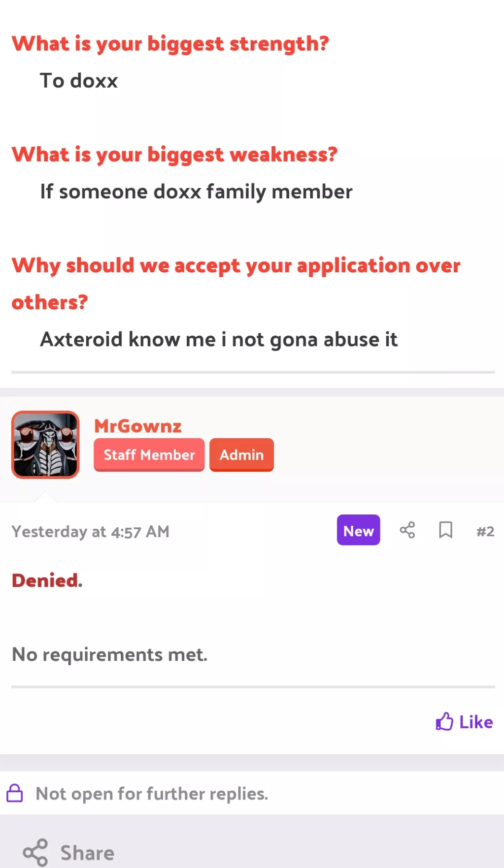Open MrGownz's avatar image

coord(45,445)
